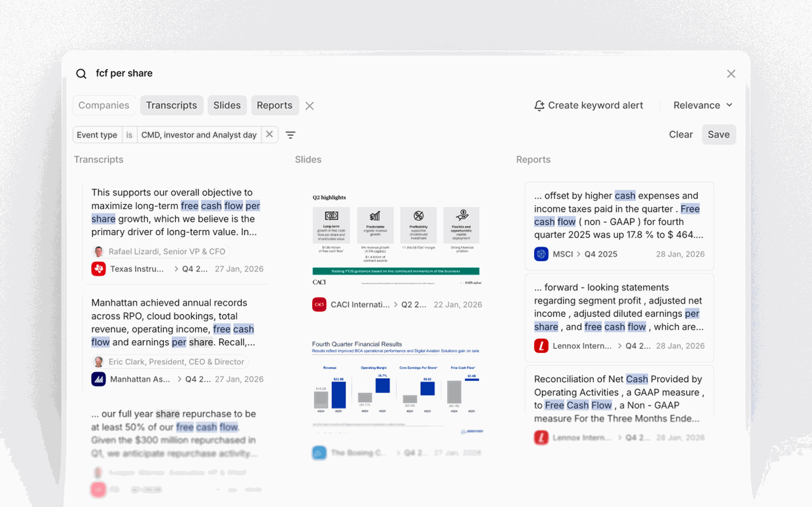Toggle the Companies filter chip

[104, 105]
